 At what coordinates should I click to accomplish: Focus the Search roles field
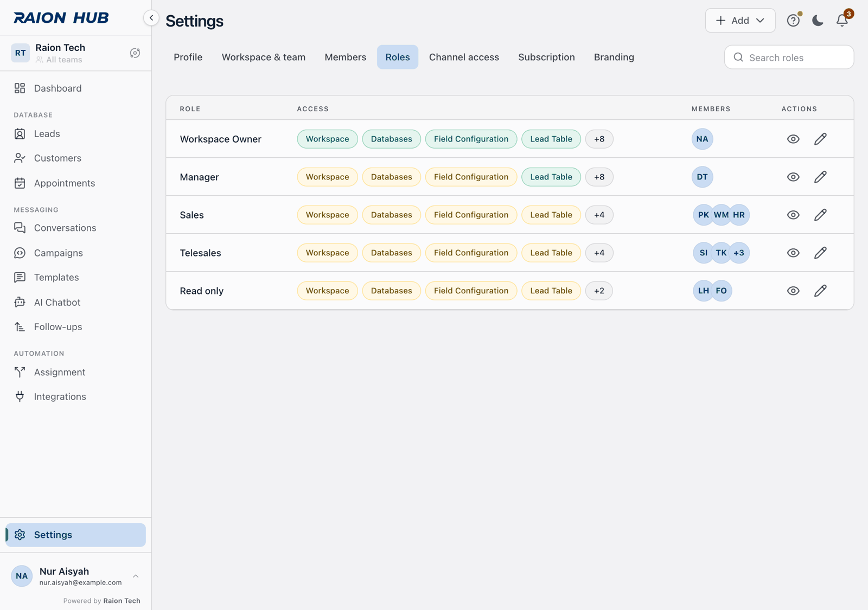pos(789,57)
